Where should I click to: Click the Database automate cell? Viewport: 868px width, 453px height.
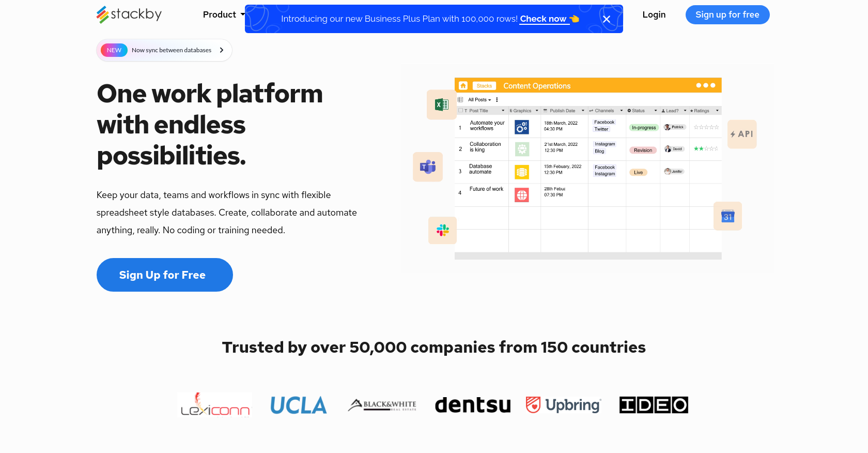(x=481, y=169)
